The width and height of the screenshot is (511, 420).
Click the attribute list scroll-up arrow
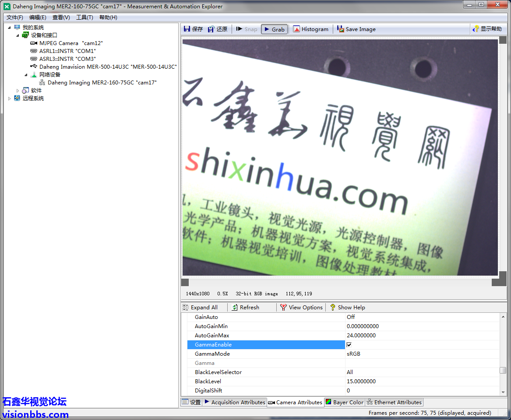click(x=503, y=317)
